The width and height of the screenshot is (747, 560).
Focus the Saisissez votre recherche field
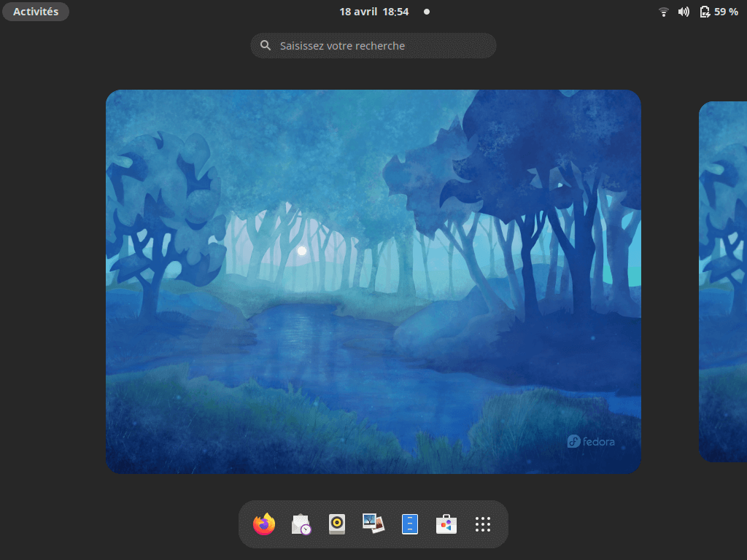coord(373,46)
